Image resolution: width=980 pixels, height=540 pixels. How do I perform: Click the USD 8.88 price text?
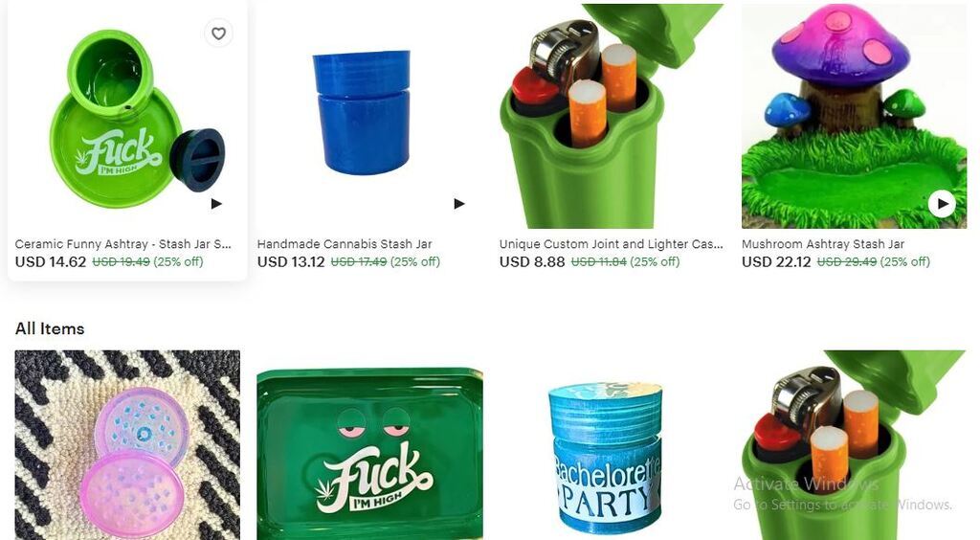(x=532, y=262)
